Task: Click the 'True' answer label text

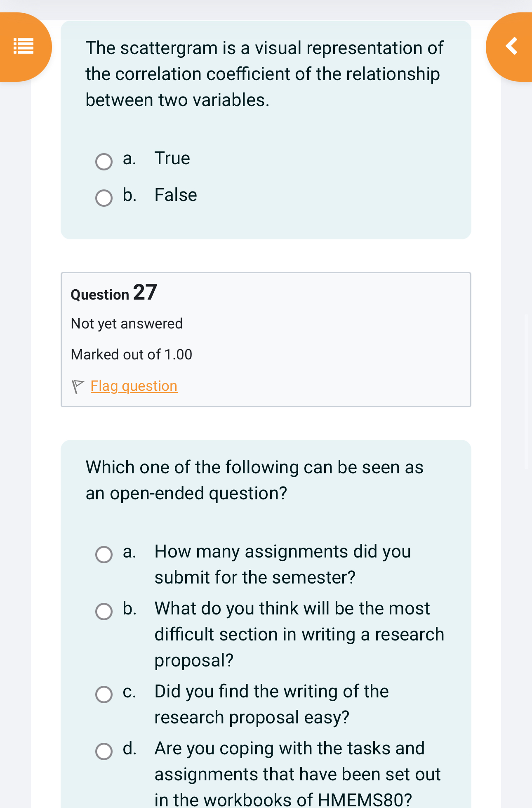Action: (172, 158)
